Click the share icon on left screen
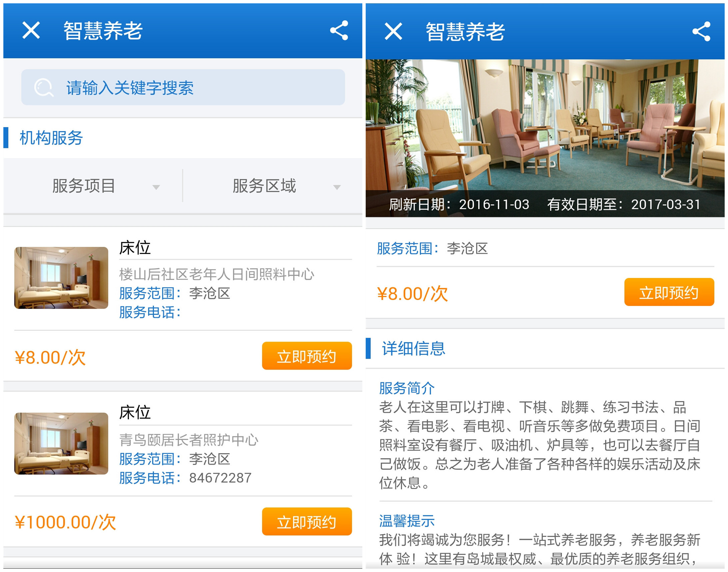The image size is (728, 572). pos(339,31)
